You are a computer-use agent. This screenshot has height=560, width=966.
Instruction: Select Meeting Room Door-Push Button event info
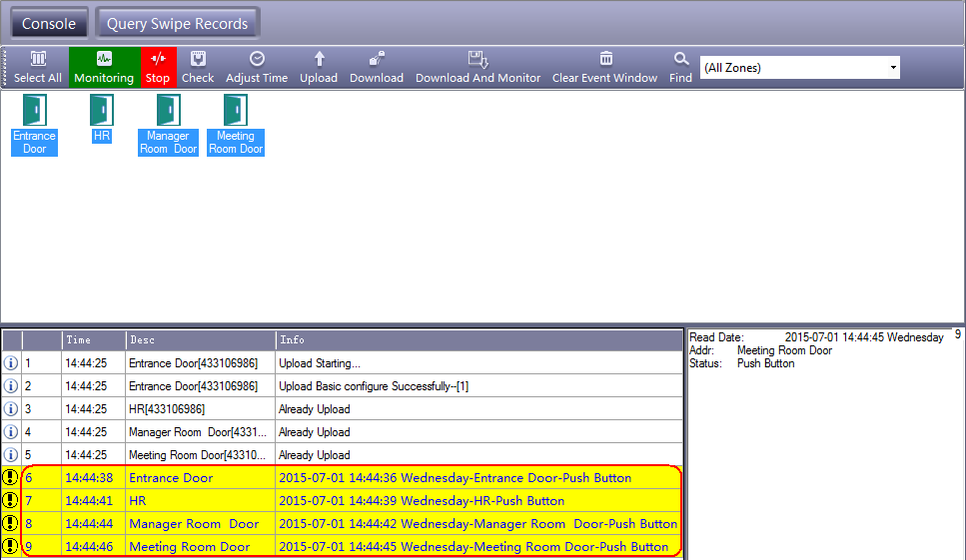tap(479, 546)
